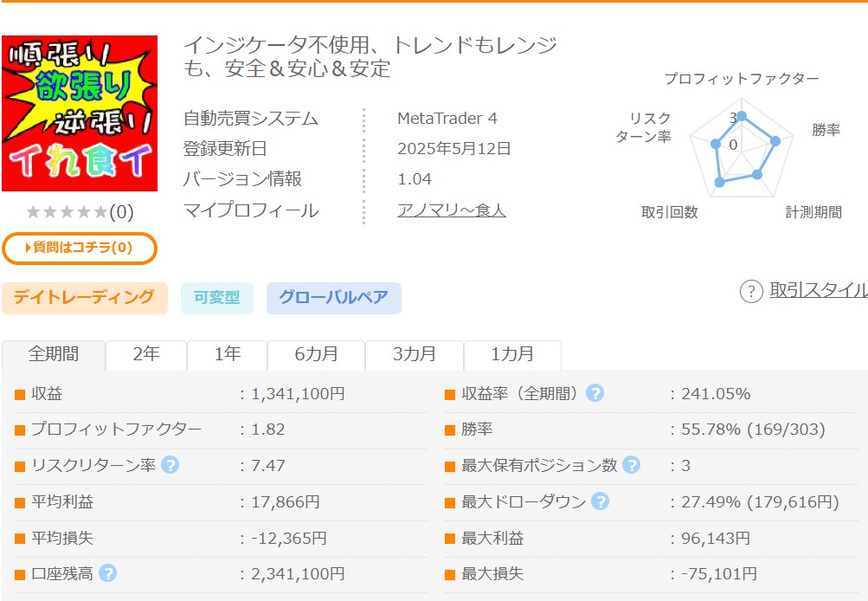Viewport: 868px width, 601px height.
Task: Click the デイトレーディング tag
Action: (85, 298)
